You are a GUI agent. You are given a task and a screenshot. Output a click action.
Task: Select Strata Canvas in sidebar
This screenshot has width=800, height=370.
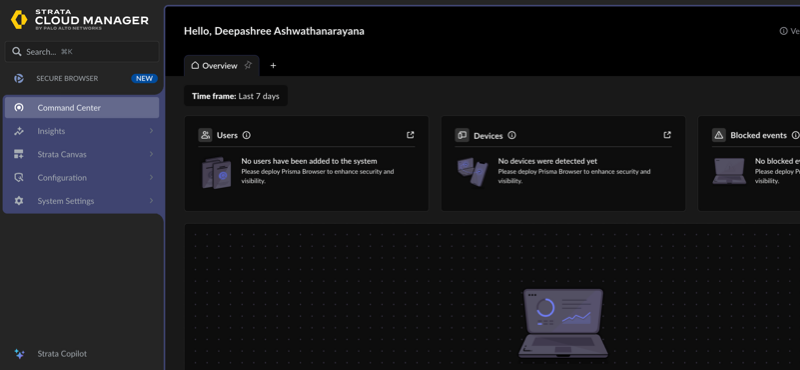click(x=82, y=154)
